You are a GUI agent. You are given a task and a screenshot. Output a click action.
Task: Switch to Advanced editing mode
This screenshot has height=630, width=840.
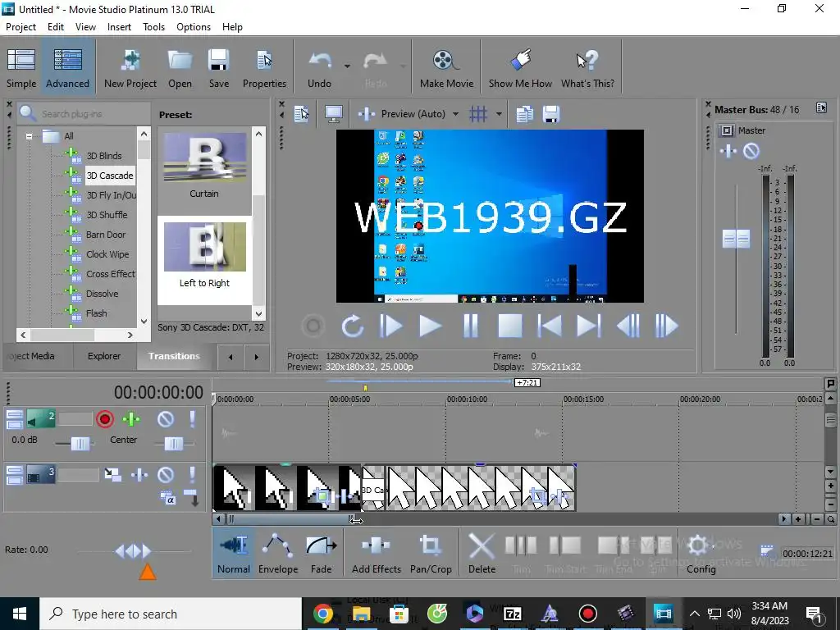tap(67, 68)
